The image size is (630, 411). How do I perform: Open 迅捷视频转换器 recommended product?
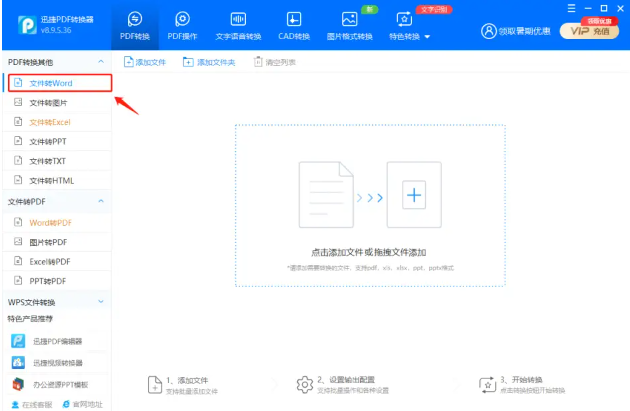[57, 362]
